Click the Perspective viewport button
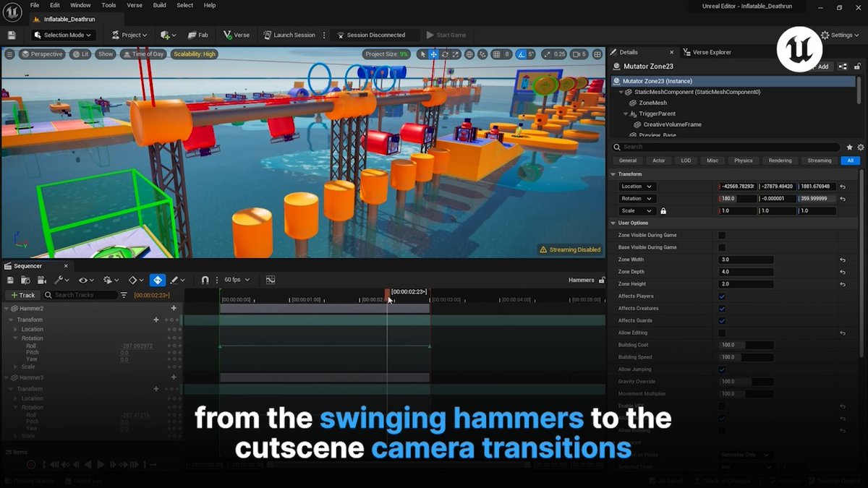Image resolution: width=868 pixels, height=488 pixels. click(x=42, y=54)
